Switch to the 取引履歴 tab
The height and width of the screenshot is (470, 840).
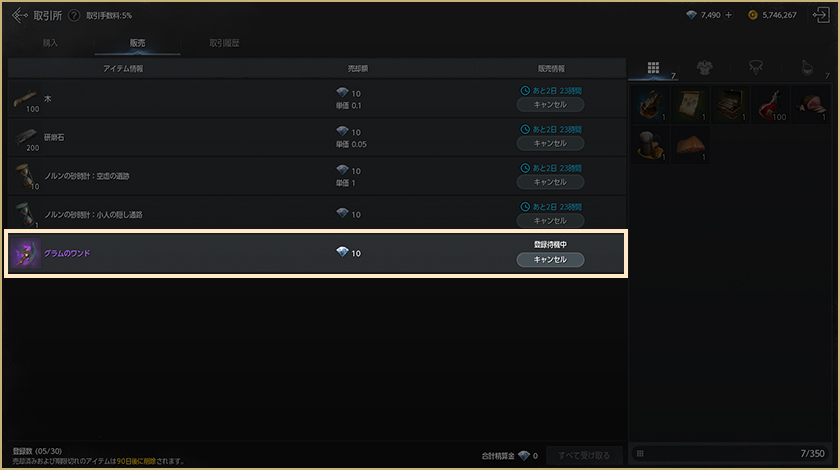[x=224, y=43]
